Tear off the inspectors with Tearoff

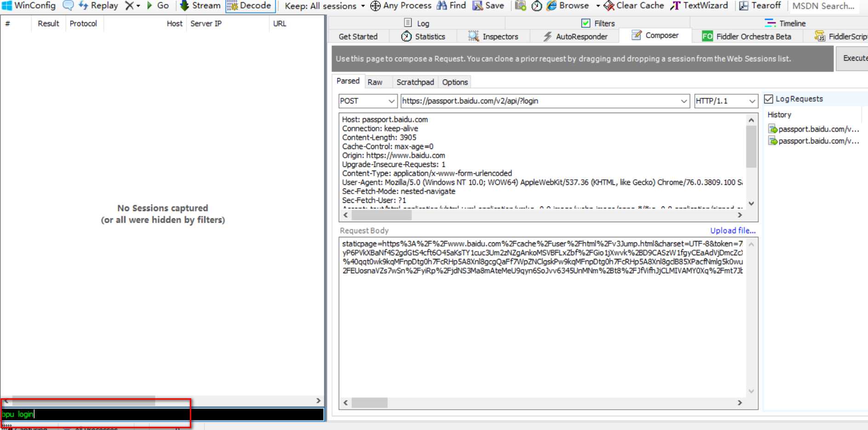click(760, 6)
